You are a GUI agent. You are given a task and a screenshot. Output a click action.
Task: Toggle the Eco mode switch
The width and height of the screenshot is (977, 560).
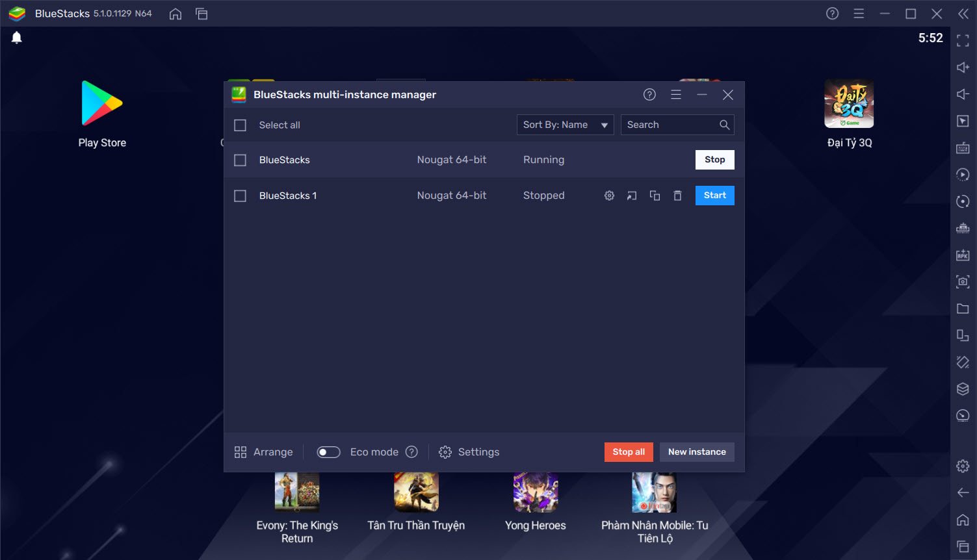point(328,452)
